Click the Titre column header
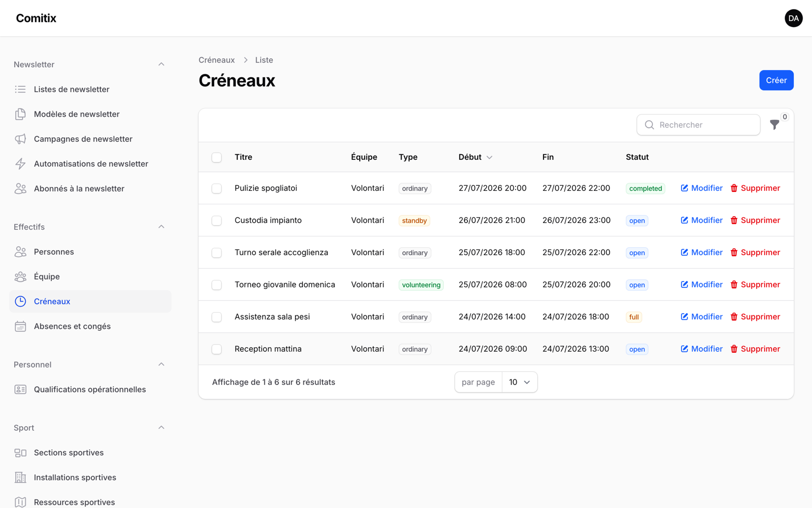Viewport: 812px width, 508px height. [244, 157]
